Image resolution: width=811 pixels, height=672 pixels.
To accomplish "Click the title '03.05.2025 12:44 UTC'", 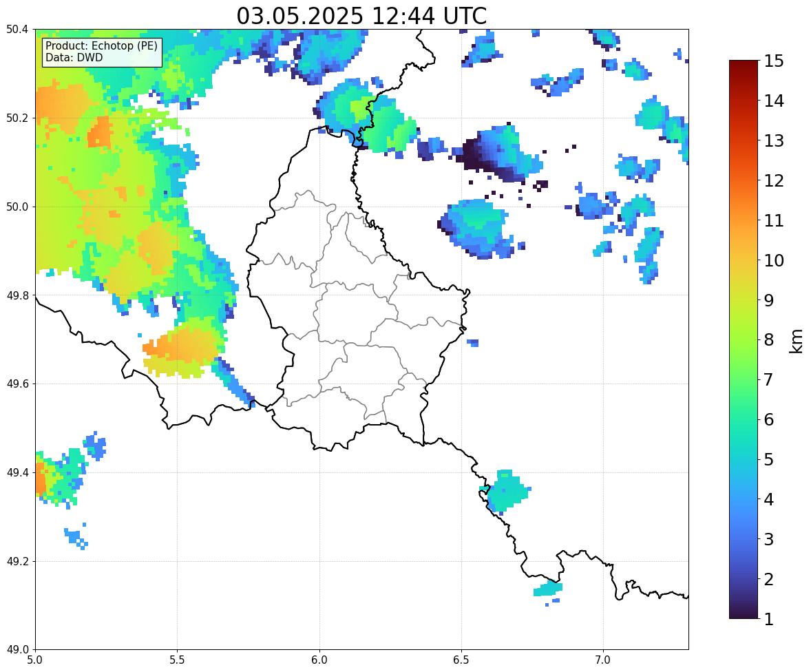I will tap(361, 16).
